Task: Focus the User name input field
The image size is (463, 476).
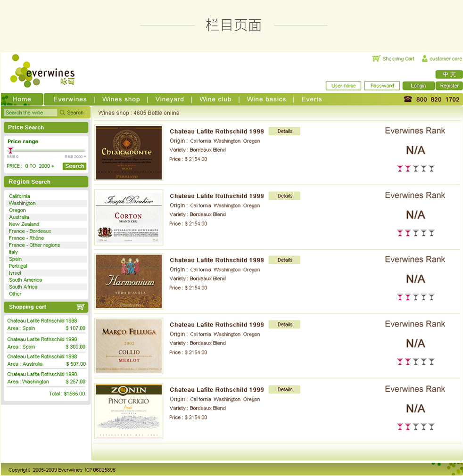Action: point(343,86)
